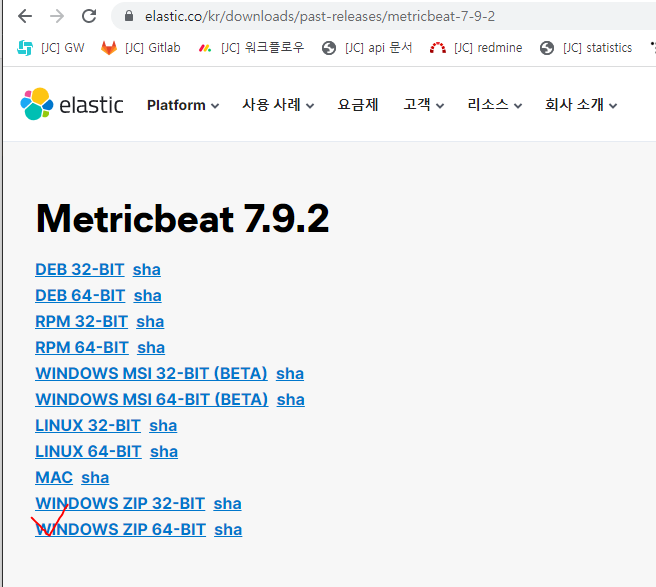656x587 pixels.
Task: Open sha link for WINDOWS MSI 32-BIT
Action: click(x=290, y=373)
